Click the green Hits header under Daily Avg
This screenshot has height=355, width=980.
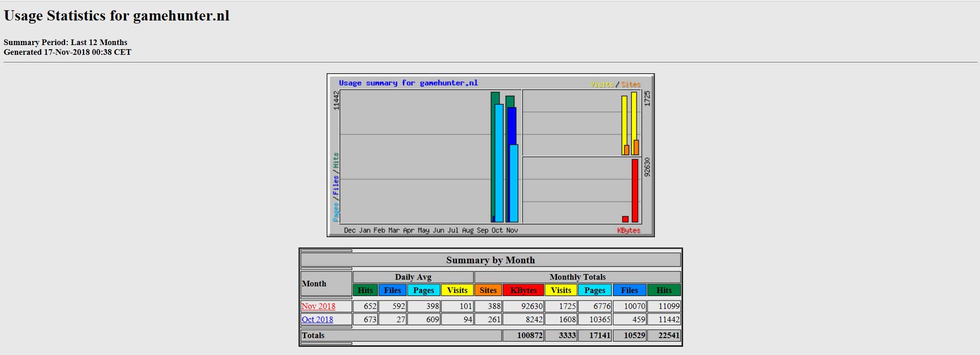pos(365,290)
